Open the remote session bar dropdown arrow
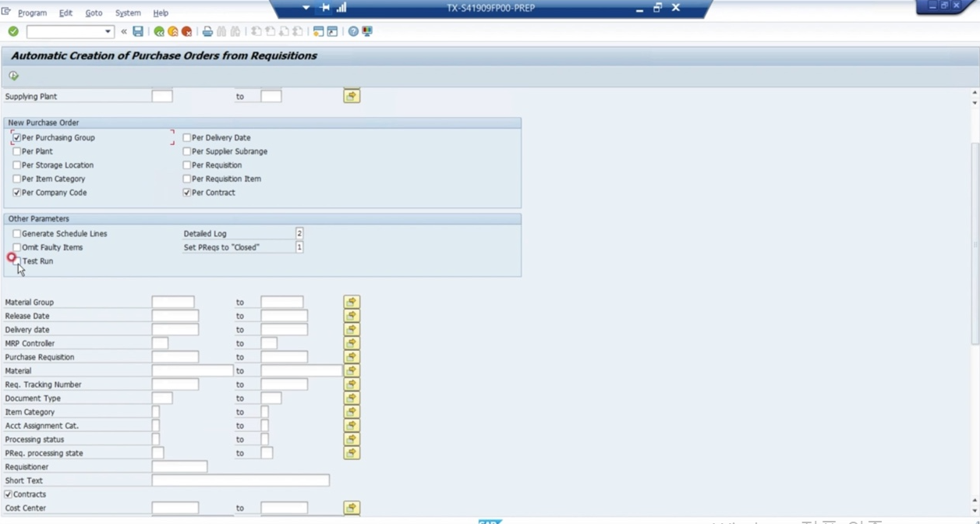 click(306, 8)
